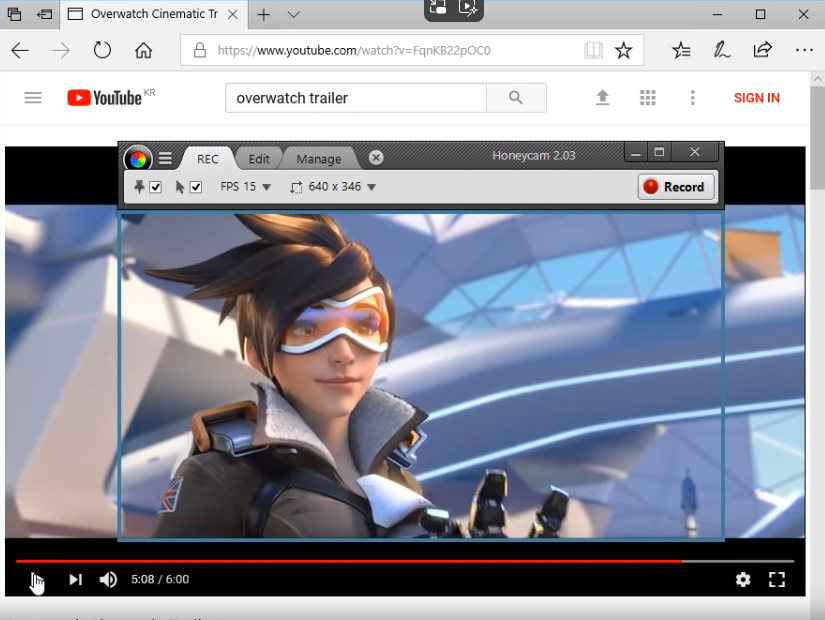Share this page from Edge
This screenshot has height=620, width=825.
tap(762, 51)
